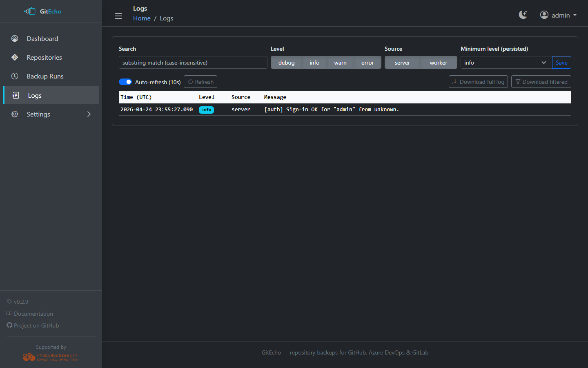Click the Backup Runs clock icon
588x368 pixels.
15,76
